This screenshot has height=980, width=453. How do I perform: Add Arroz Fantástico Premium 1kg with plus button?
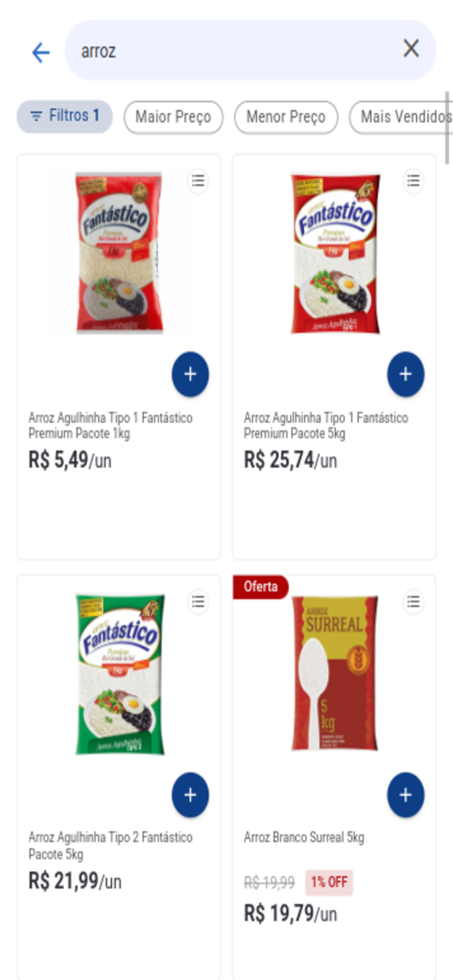click(x=190, y=374)
